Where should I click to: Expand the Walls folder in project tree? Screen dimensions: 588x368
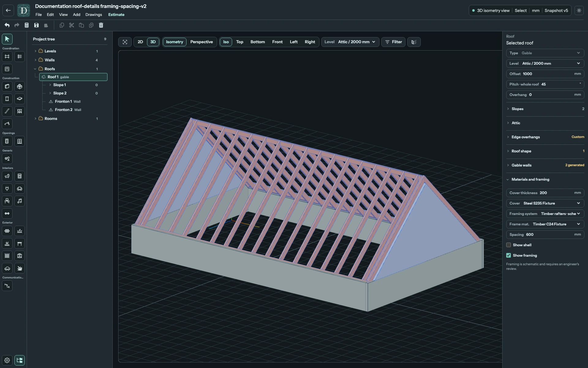tap(36, 60)
